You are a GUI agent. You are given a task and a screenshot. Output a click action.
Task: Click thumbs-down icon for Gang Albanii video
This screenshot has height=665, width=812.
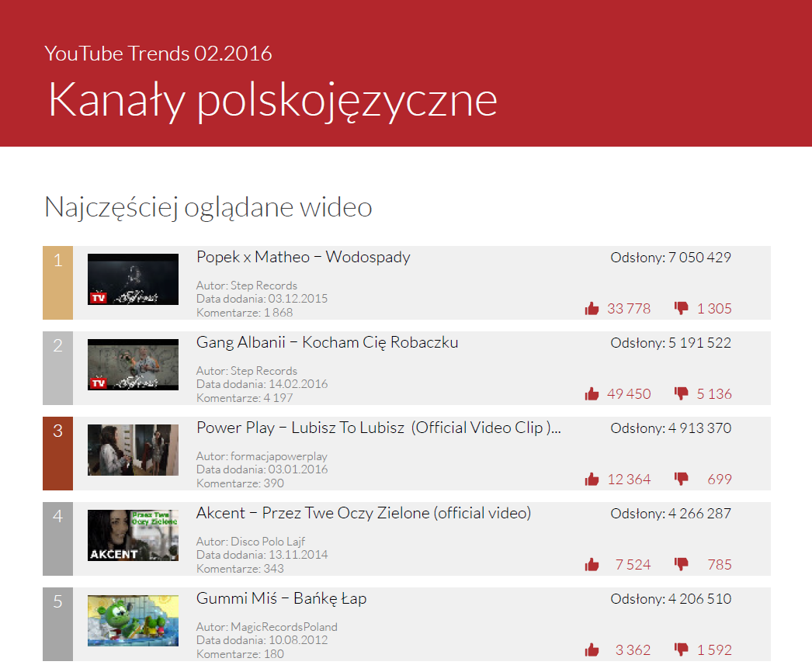682,393
